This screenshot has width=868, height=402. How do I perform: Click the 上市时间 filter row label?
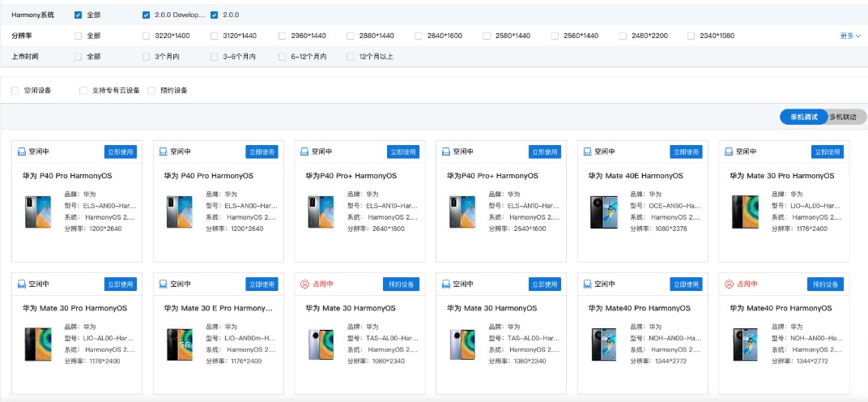(25, 57)
